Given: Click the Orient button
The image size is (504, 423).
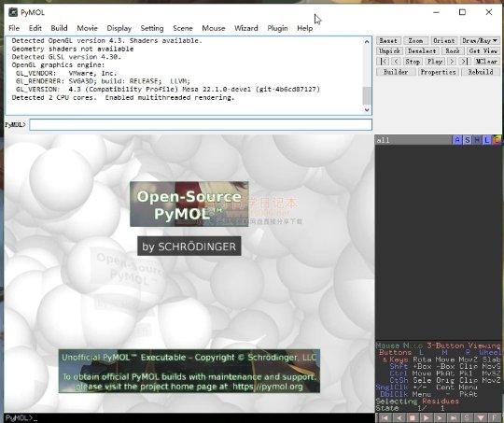Looking at the screenshot, I should tap(443, 40).
